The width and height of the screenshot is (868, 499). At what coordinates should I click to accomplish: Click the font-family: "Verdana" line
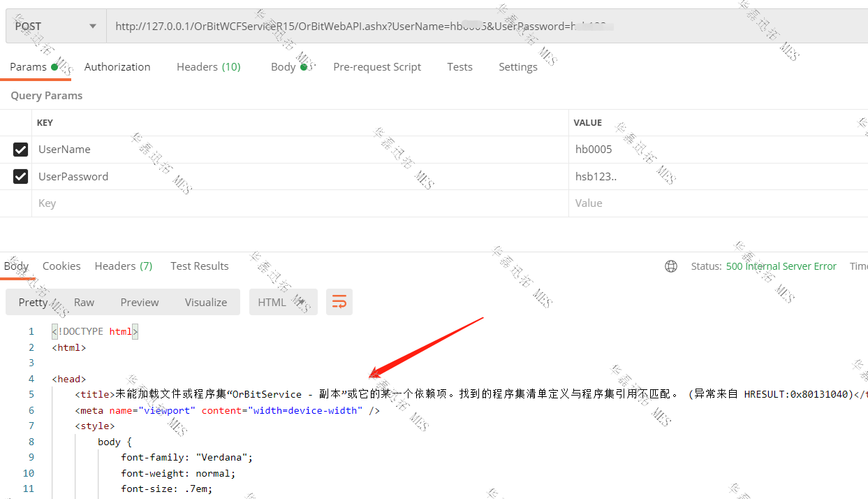(x=186, y=458)
